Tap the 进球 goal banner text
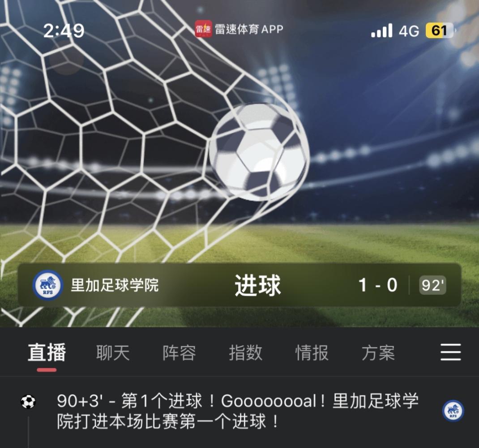Image resolution: width=479 pixels, height=448 pixels. [x=257, y=285]
